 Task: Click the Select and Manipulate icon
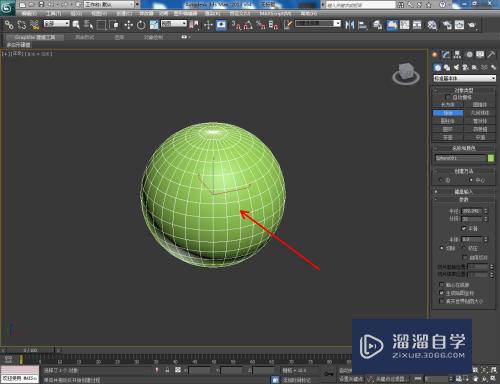[208, 25]
